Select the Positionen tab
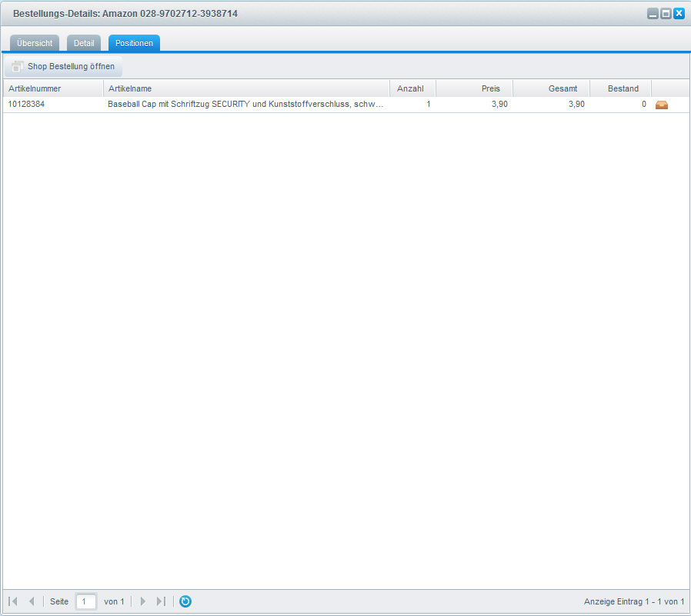This screenshot has width=691, height=616. [x=134, y=43]
